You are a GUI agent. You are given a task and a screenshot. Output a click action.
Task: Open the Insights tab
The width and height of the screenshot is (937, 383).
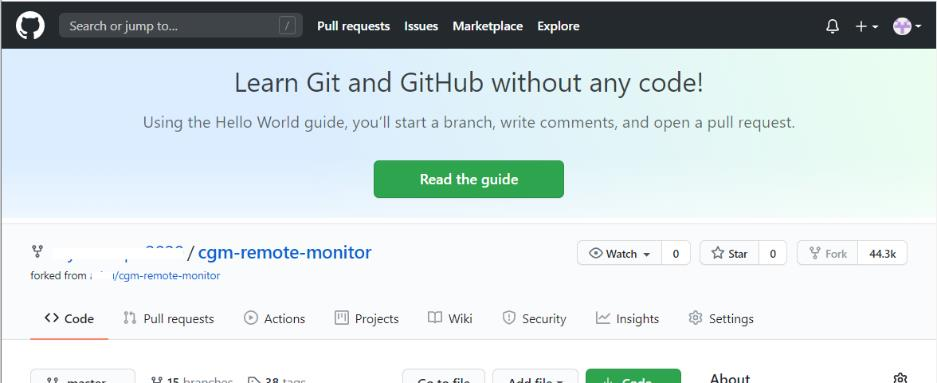pos(627,318)
